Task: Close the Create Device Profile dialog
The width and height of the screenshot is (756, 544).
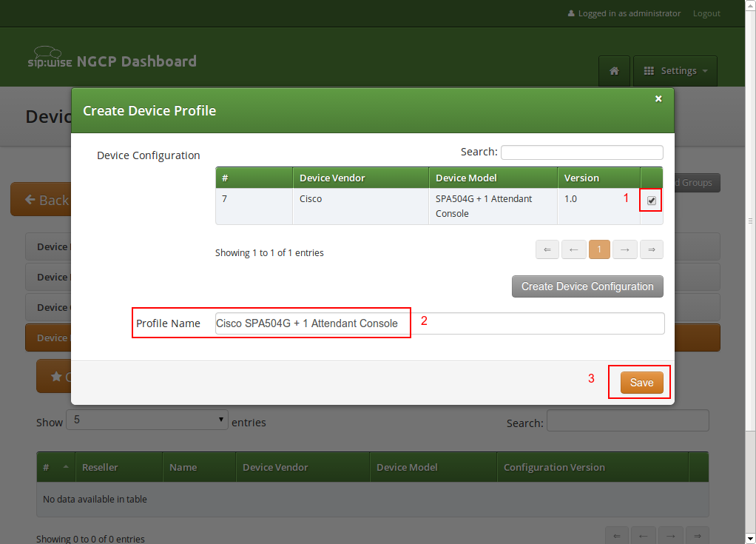Action: [x=658, y=98]
